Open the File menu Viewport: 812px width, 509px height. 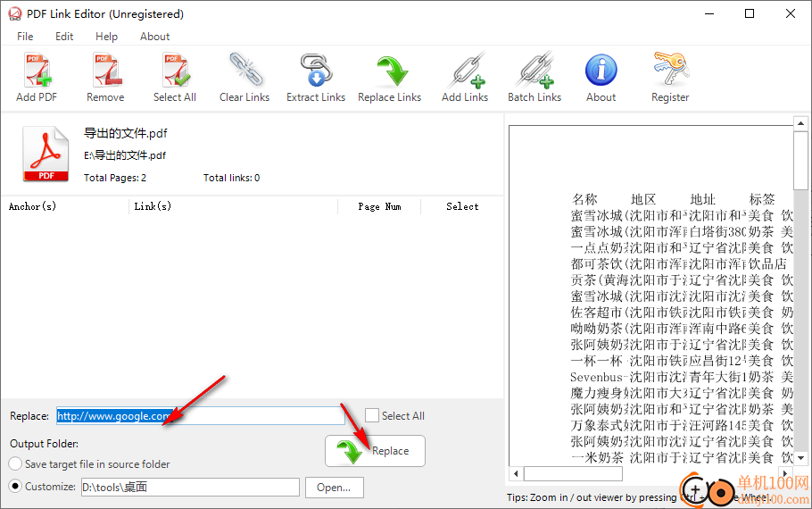[25, 37]
